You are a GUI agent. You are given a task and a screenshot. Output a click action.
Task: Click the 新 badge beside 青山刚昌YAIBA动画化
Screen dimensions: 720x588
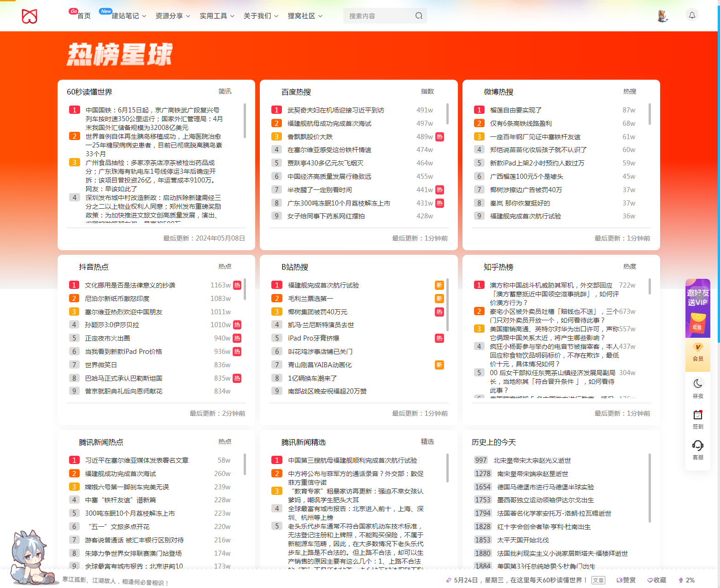(x=439, y=365)
